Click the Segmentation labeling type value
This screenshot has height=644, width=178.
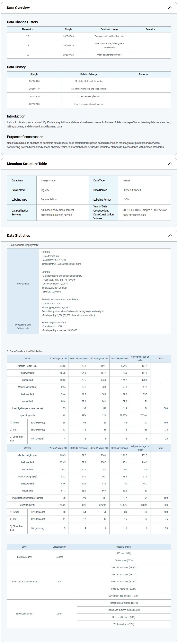click(x=49, y=199)
